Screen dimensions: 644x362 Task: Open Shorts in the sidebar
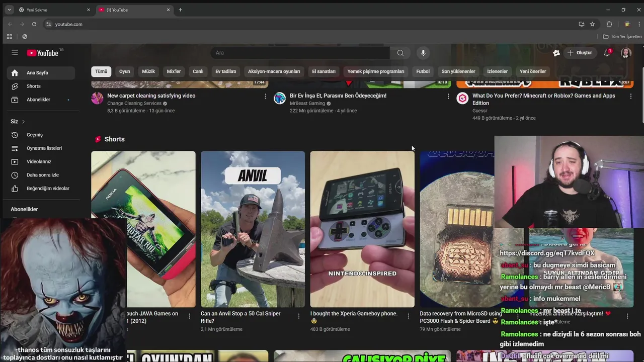point(41,86)
